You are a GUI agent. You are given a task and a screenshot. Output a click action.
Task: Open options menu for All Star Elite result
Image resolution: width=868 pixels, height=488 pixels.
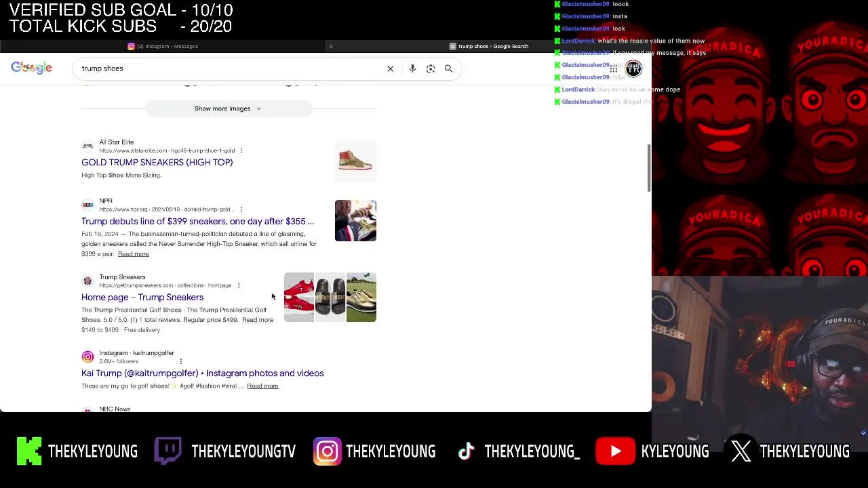pyautogui.click(x=241, y=150)
